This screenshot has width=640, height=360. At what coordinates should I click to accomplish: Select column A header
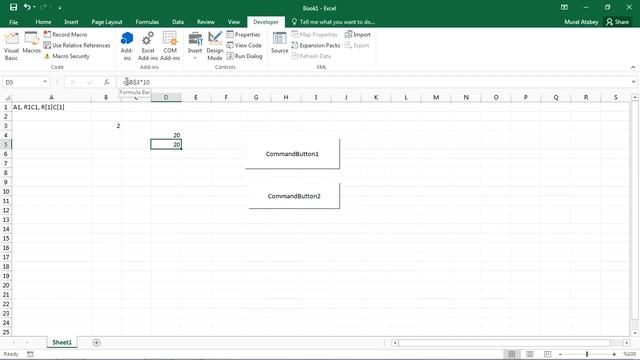[51, 98]
